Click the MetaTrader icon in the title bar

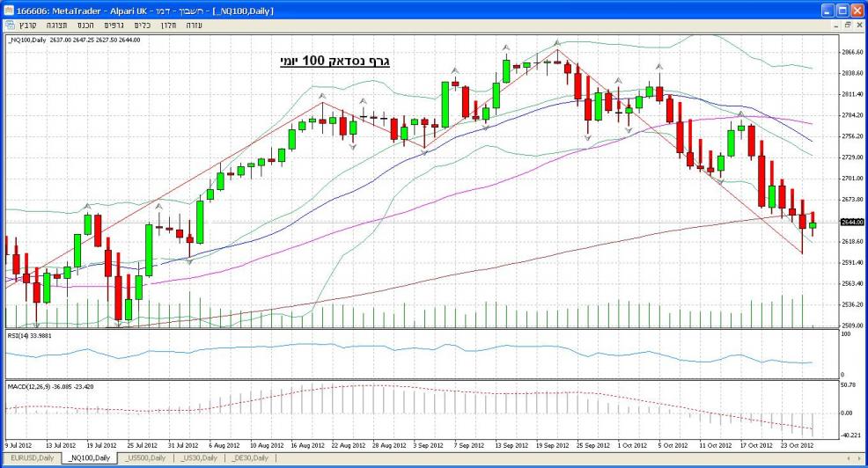pyautogui.click(x=10, y=10)
